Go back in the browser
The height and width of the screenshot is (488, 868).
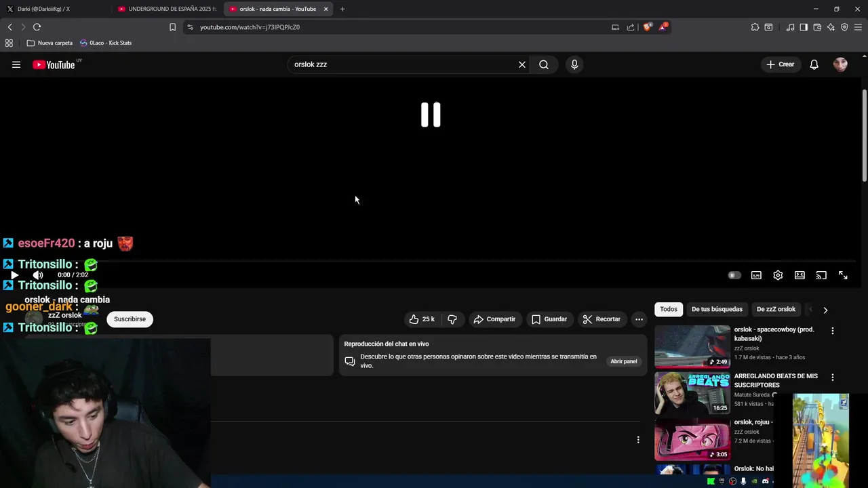click(9, 27)
